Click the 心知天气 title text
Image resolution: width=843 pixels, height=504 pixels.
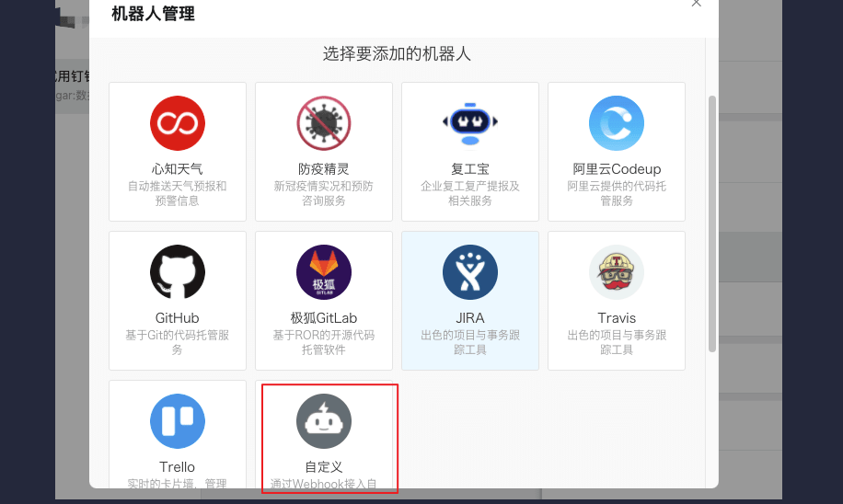pyautogui.click(x=178, y=169)
